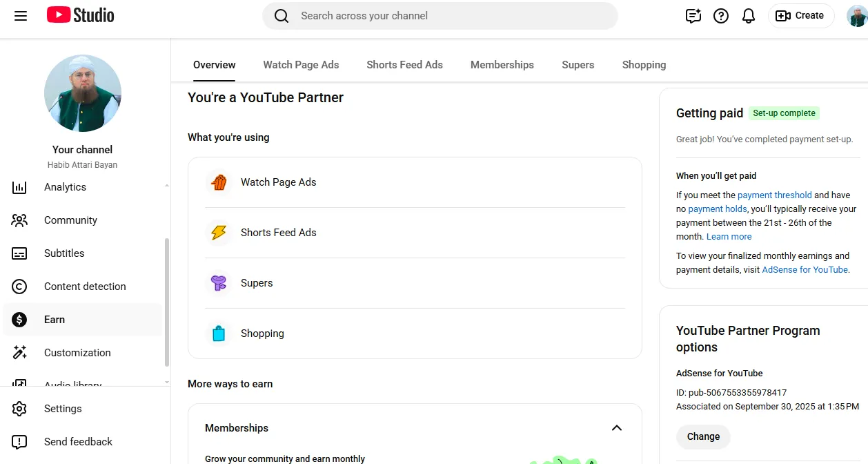Screen dimensions: 868x464
Task: Click the YouTube Studio logo
Action: coord(80,15)
